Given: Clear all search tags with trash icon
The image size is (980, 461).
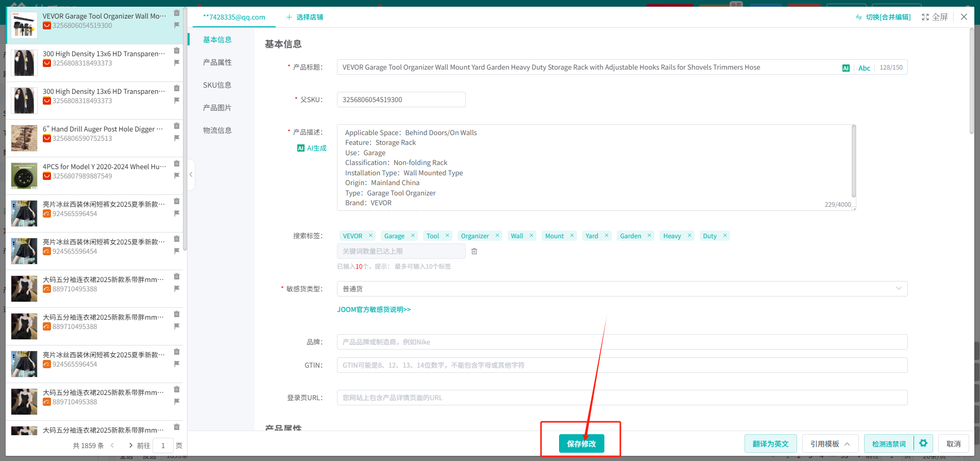Looking at the screenshot, I should click(475, 251).
